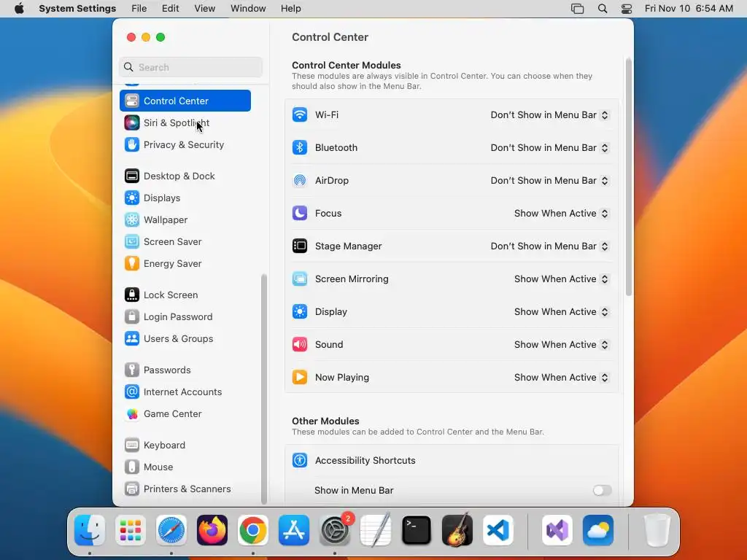Click the Bluetooth module icon
This screenshot has width=747, height=560.
(x=300, y=147)
